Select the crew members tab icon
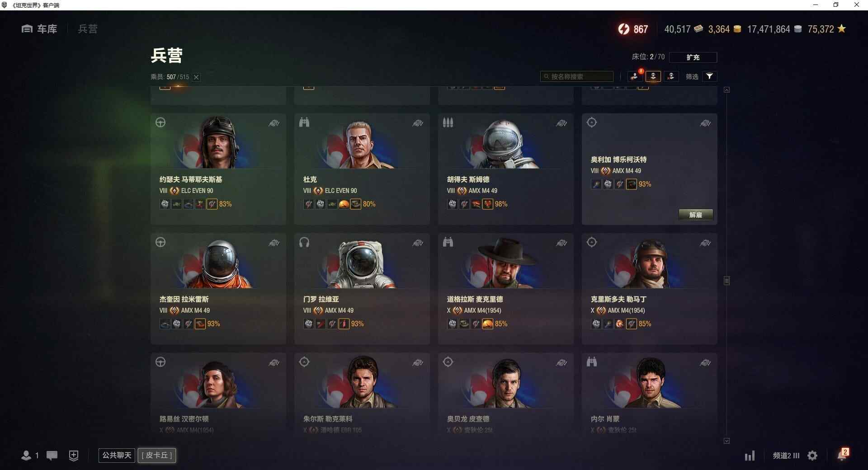The image size is (868, 470). point(653,76)
